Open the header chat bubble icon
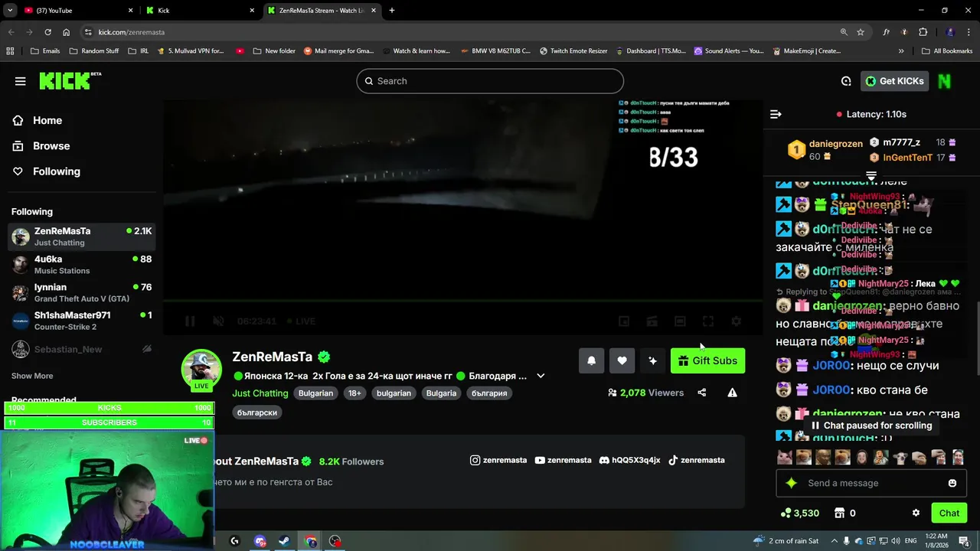Screen dimensions: 980x551 846,81
